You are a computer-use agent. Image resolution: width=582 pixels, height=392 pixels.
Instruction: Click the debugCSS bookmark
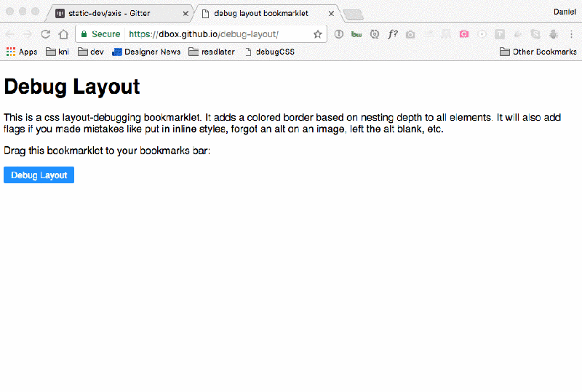click(270, 52)
